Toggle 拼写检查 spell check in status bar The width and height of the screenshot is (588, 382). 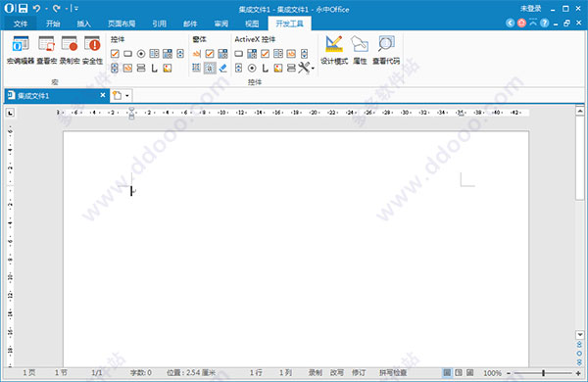[393, 372]
